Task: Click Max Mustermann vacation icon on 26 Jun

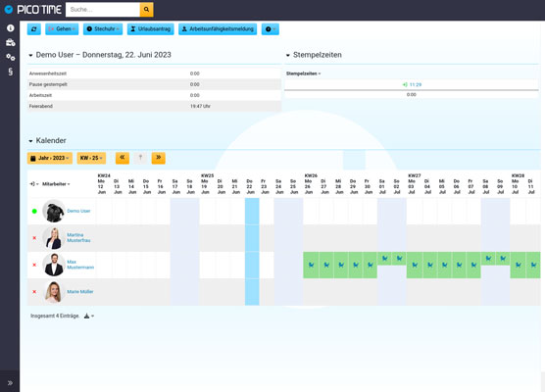Action: (311, 265)
